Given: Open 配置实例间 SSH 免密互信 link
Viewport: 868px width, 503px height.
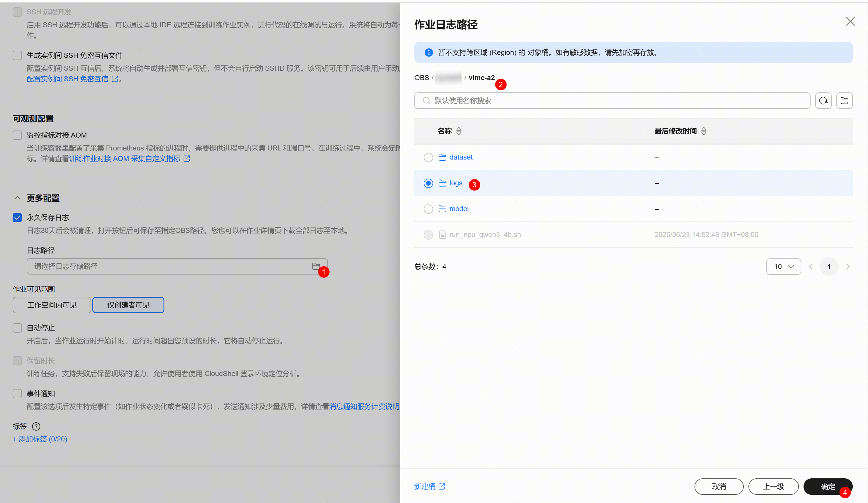Looking at the screenshot, I should (x=67, y=79).
